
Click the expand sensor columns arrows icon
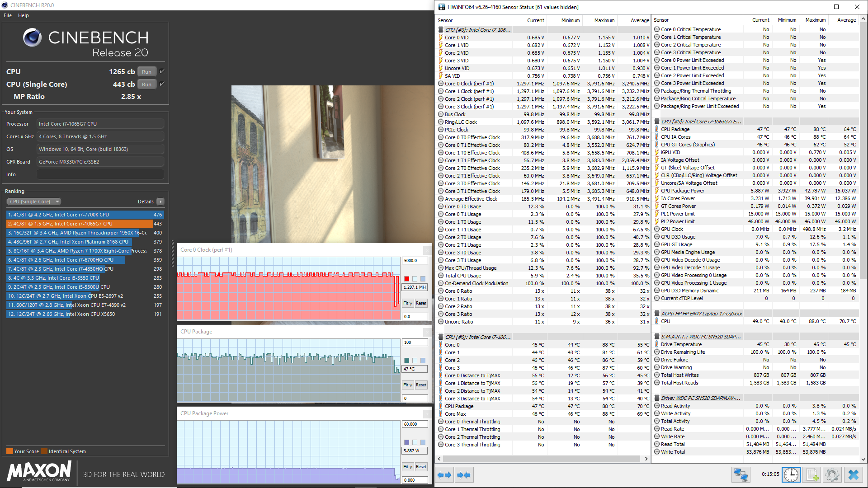click(445, 475)
